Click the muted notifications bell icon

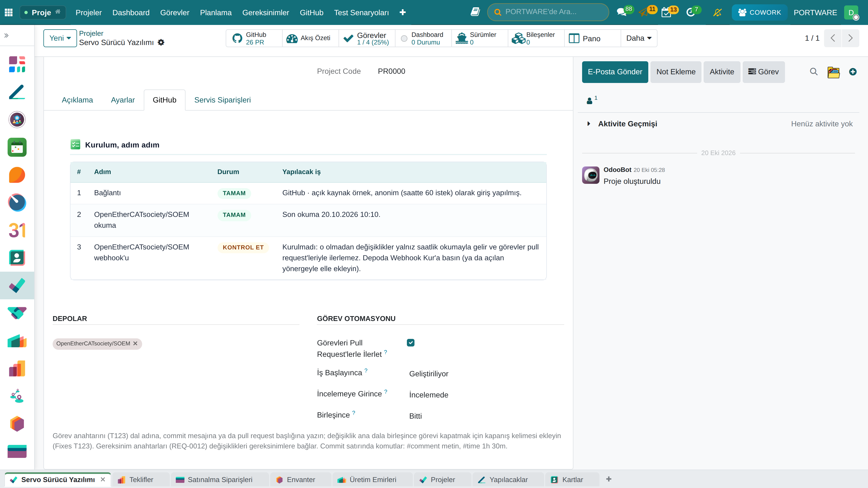[717, 12]
